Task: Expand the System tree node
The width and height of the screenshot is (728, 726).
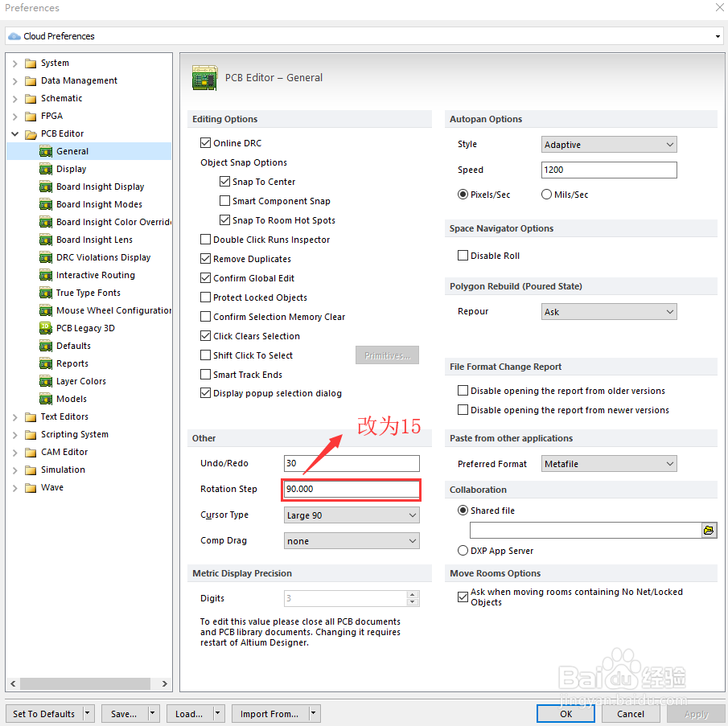Action: [14, 64]
